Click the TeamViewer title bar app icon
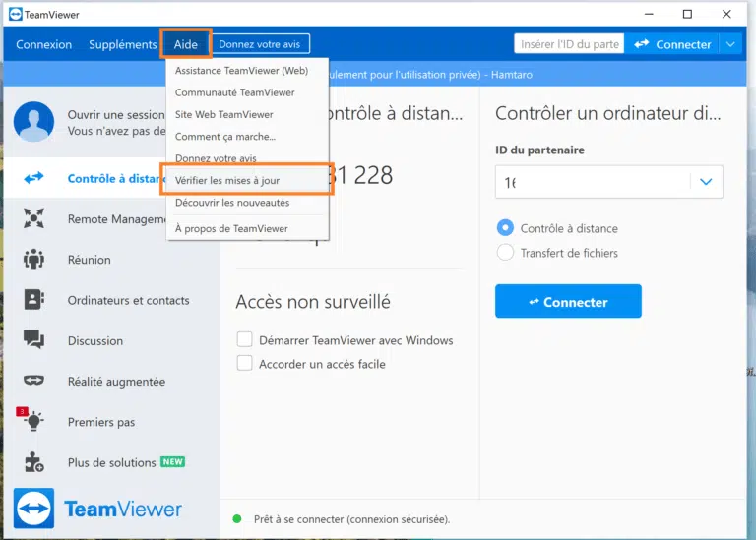The width and height of the screenshot is (756, 540). [16, 15]
